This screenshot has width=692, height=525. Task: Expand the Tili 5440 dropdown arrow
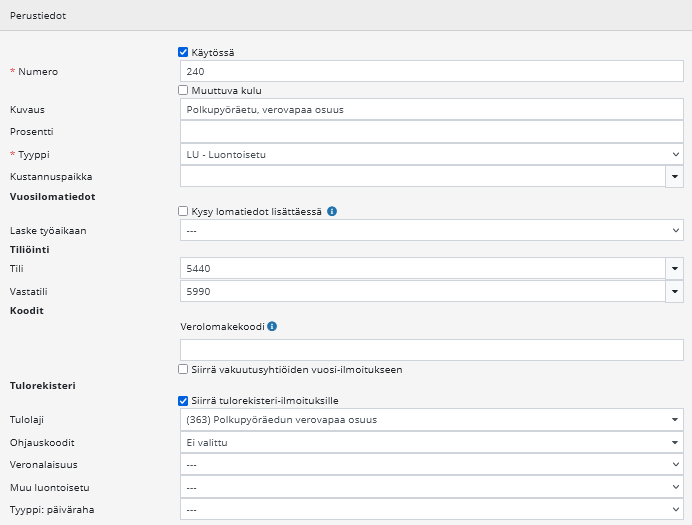coord(675,269)
